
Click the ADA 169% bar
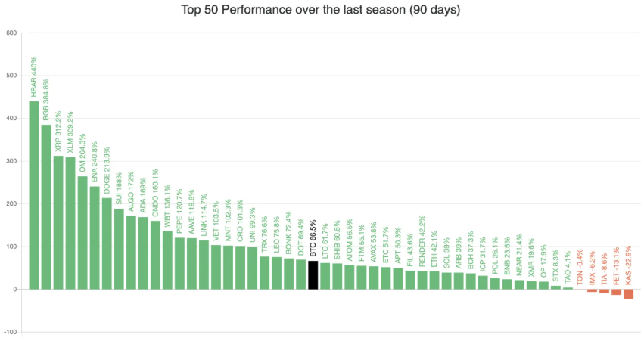(x=143, y=253)
